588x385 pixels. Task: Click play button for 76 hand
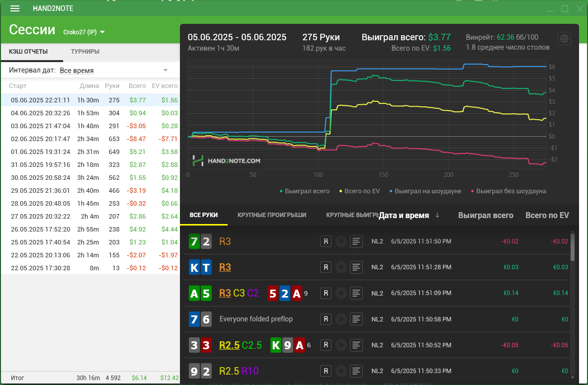341,319
